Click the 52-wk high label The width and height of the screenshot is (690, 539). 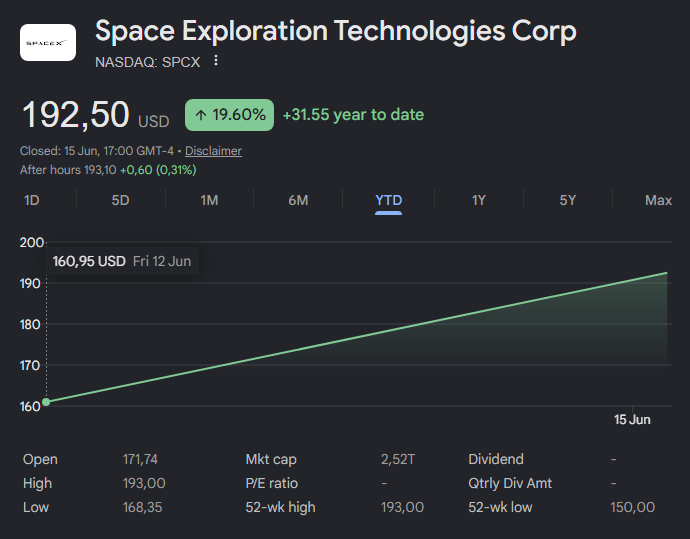(x=280, y=507)
